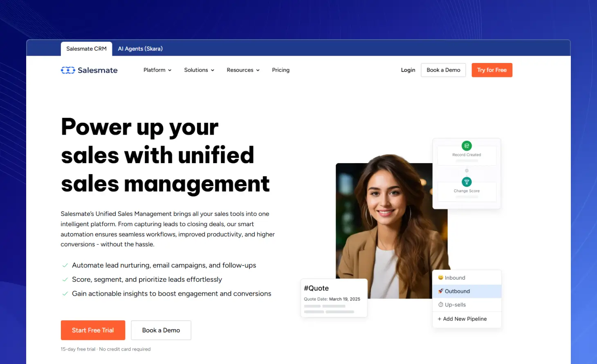
Task: Expand the Platform menu chevron
Action: click(x=170, y=70)
